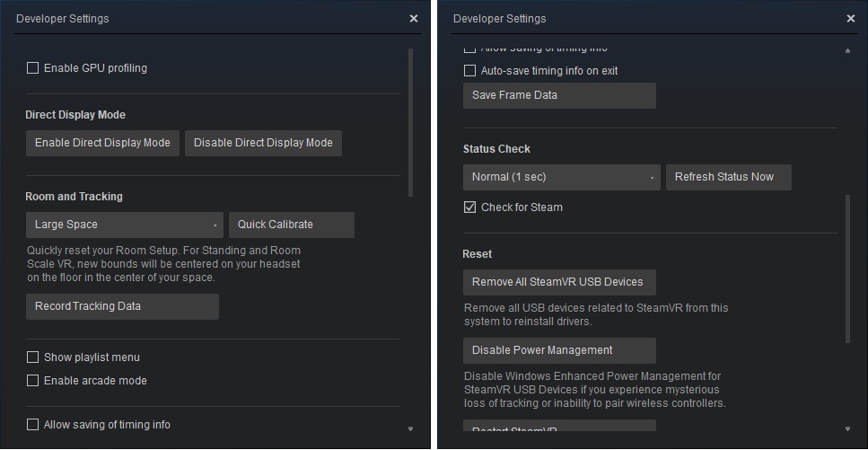
Task: Click the Reset section heading
Action: tap(478, 254)
